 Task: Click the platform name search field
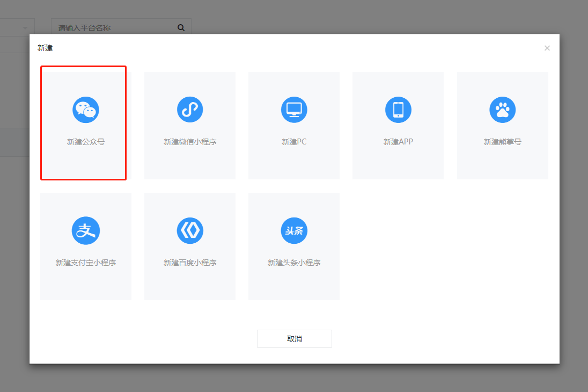click(121, 27)
